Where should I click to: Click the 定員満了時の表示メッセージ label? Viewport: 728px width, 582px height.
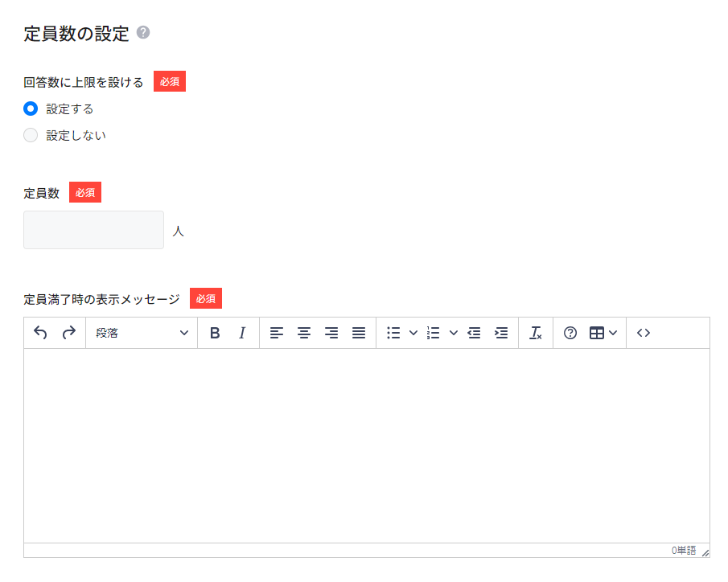[x=101, y=299]
